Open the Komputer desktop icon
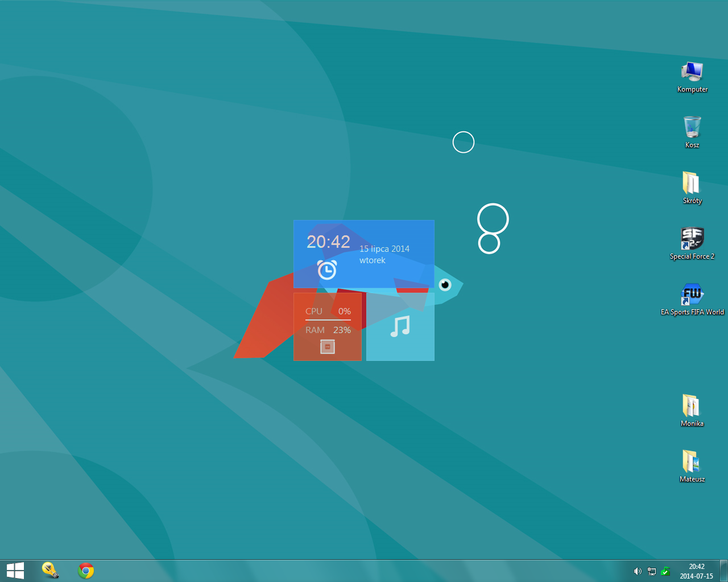Screen dimensions: 728x582 coord(692,77)
